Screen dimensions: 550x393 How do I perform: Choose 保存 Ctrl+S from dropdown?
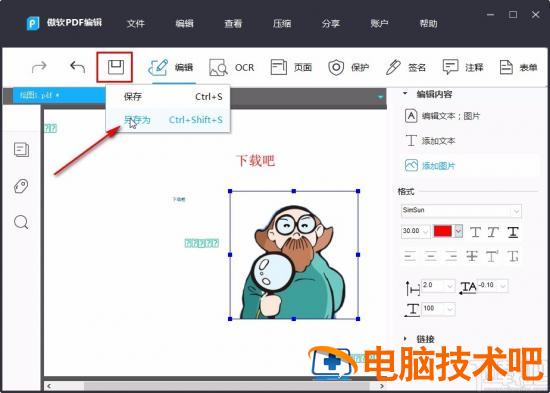click(x=168, y=97)
